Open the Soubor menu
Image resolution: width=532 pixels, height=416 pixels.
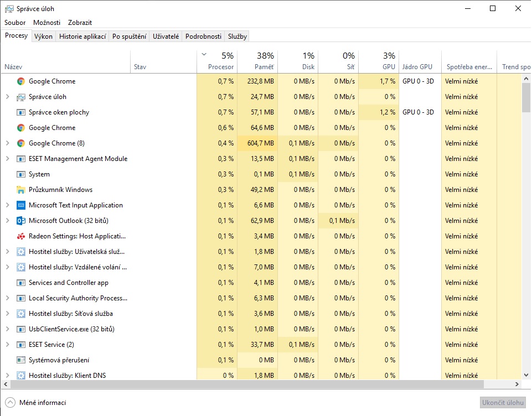point(15,23)
